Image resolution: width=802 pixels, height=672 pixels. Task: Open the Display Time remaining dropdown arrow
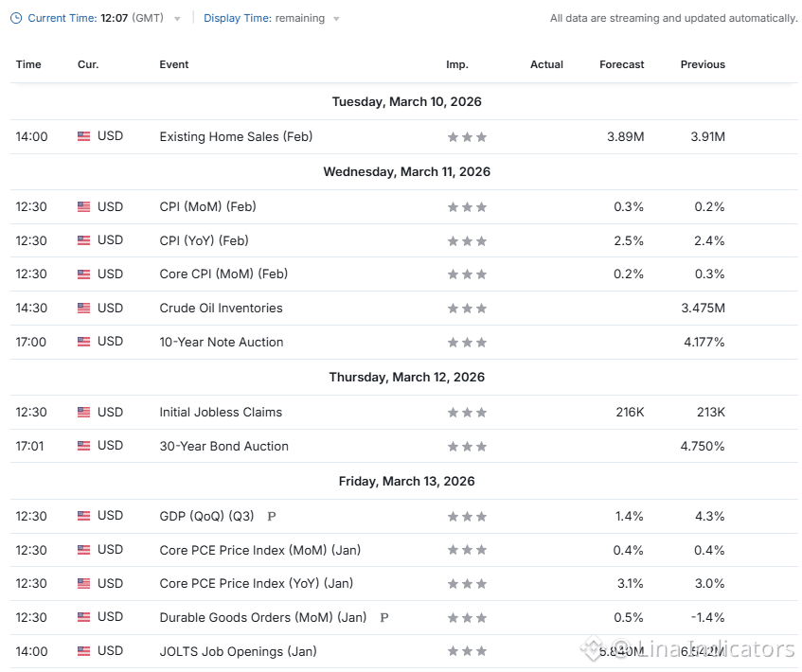click(x=336, y=19)
